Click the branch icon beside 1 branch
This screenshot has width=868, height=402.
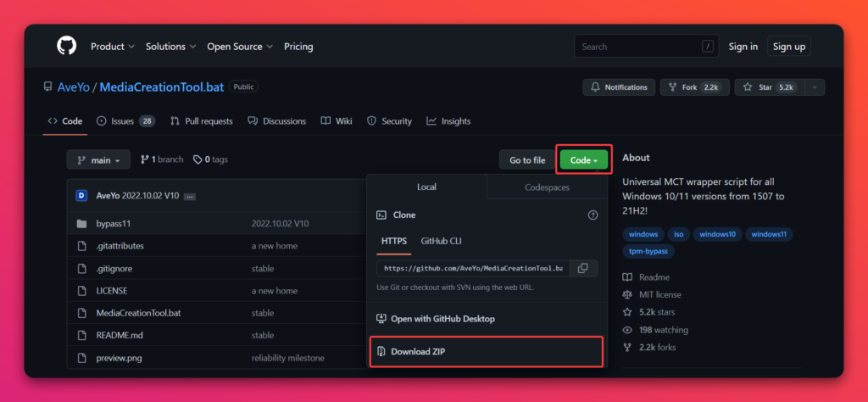[x=145, y=159]
